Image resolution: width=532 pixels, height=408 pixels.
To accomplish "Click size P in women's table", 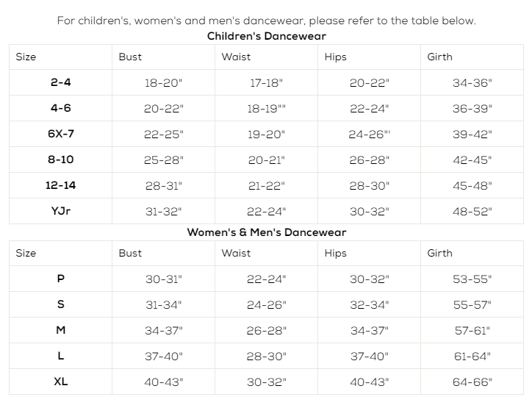I will click(x=61, y=279).
